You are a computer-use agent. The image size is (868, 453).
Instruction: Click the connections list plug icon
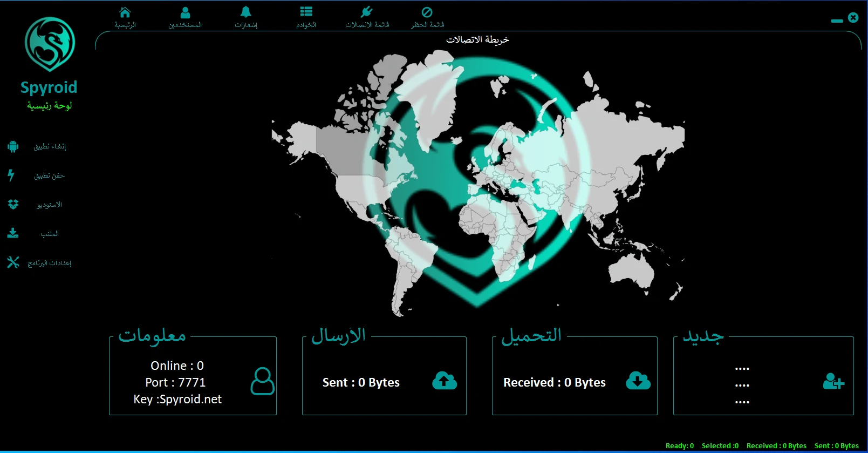coord(367,12)
